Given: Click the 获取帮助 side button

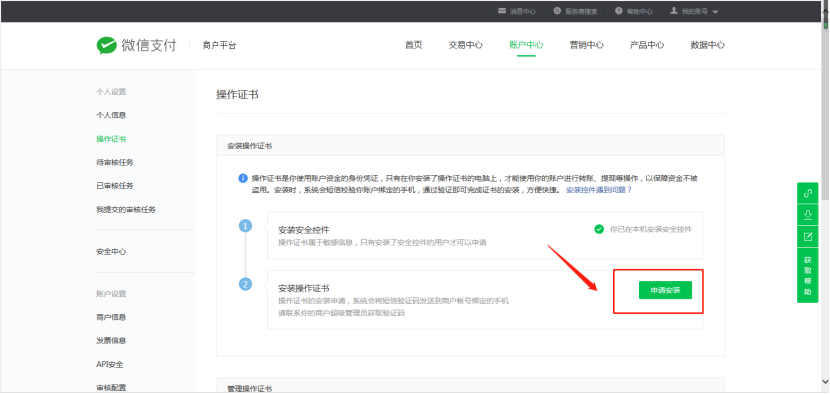Looking at the screenshot, I should 808,275.
